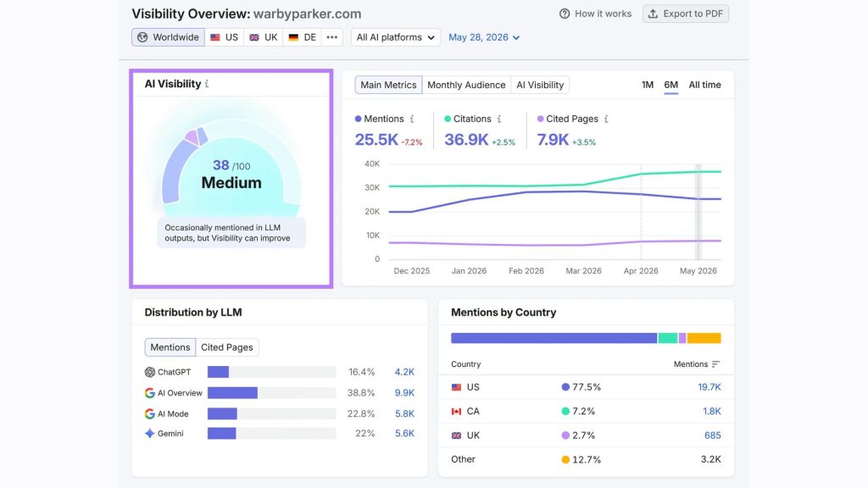Image resolution: width=868 pixels, height=488 pixels.
Task: Click info icon next to AI Visibility title
Action: [x=207, y=84]
